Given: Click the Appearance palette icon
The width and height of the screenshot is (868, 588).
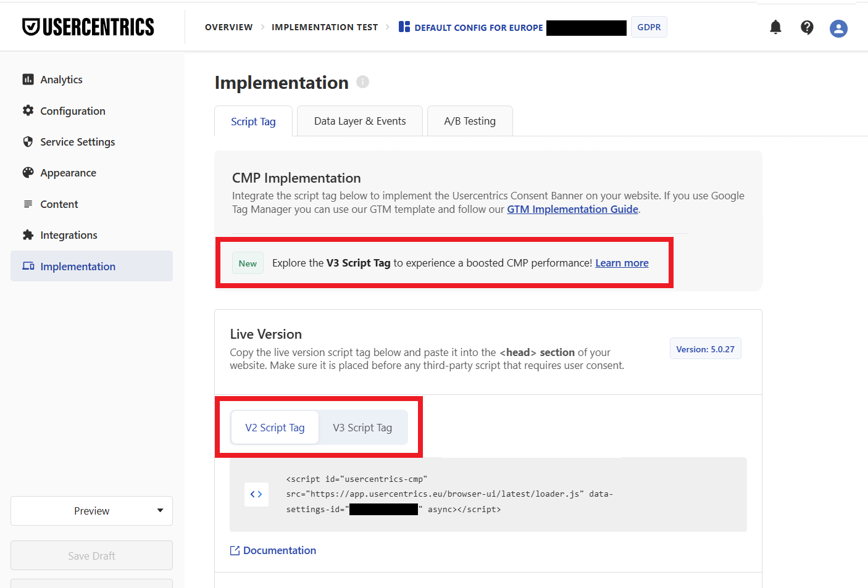Looking at the screenshot, I should [x=28, y=173].
